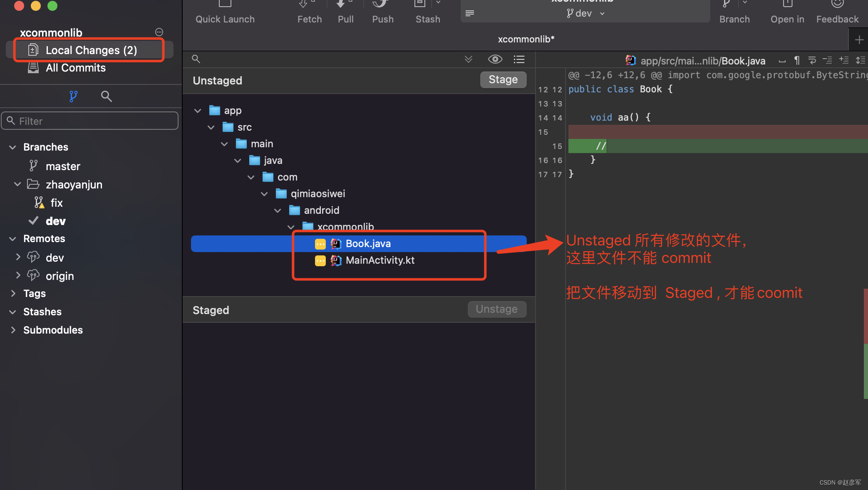Send Feedback via smiley icon
The width and height of the screenshot is (868, 490).
coord(837,12)
